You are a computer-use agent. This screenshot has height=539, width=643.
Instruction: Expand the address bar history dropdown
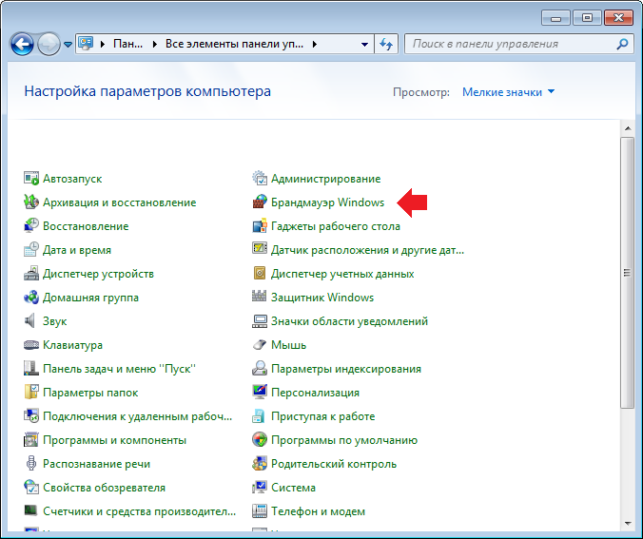[364, 44]
